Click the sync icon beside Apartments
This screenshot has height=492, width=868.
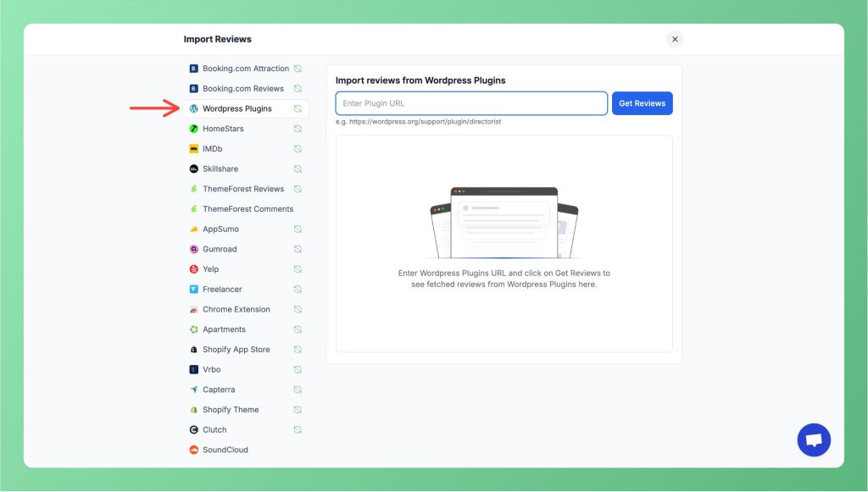[298, 329]
